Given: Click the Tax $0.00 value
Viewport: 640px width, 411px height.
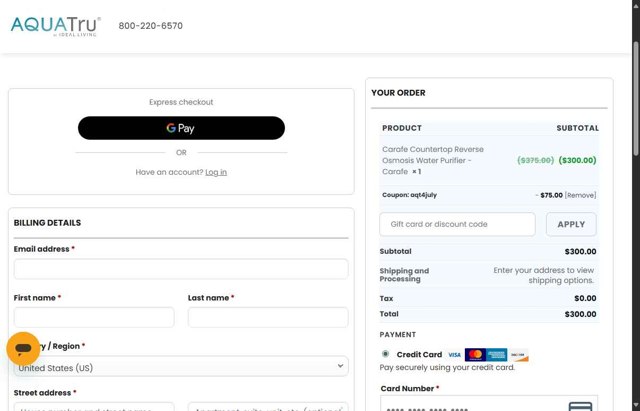Looking at the screenshot, I should [x=585, y=298].
